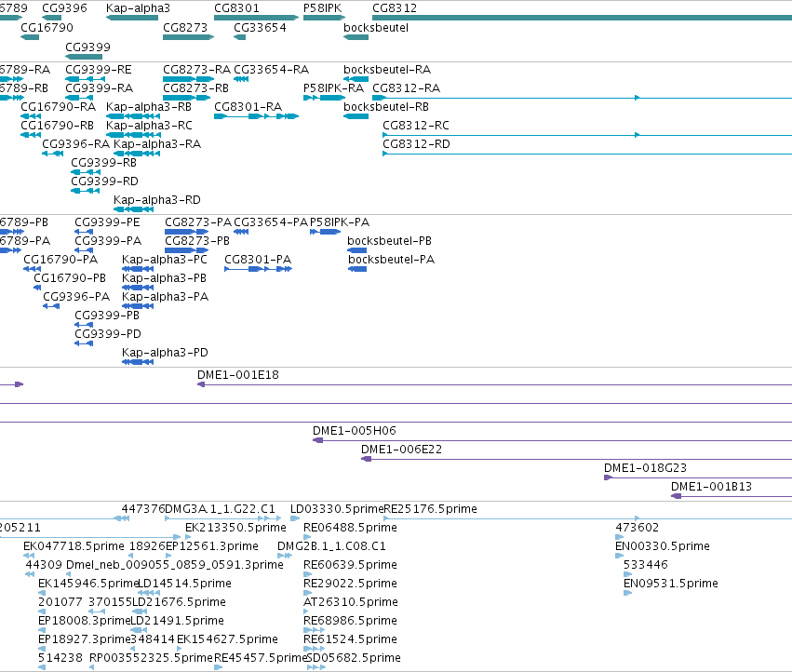The image size is (792, 672).
Task: Click the CG8273 gene label
Action: [x=185, y=28]
